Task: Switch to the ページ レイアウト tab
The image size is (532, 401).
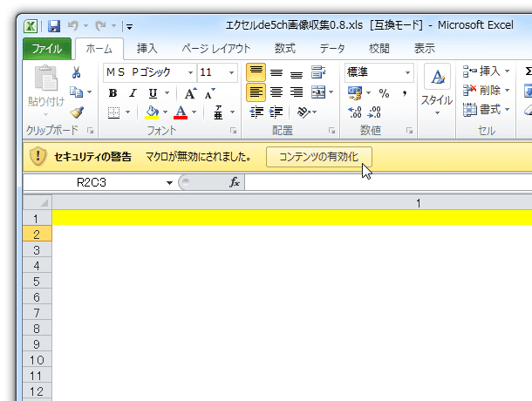Action: click(215, 49)
